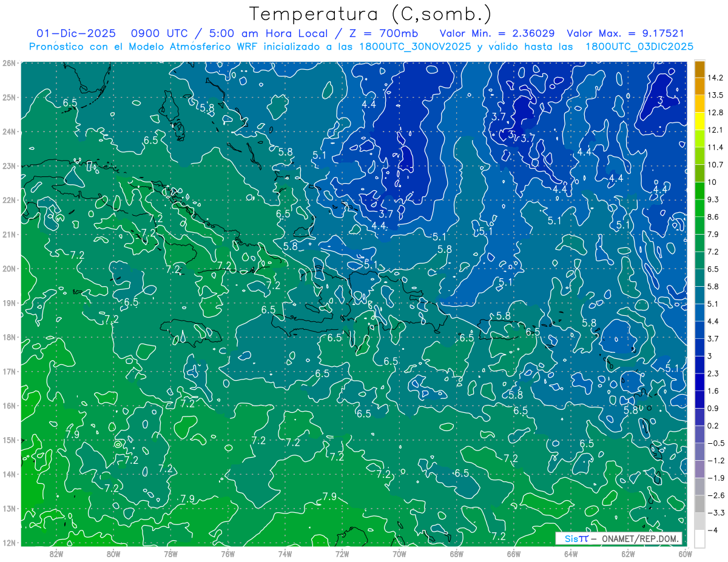Click the '16N' latitude label

(8, 406)
